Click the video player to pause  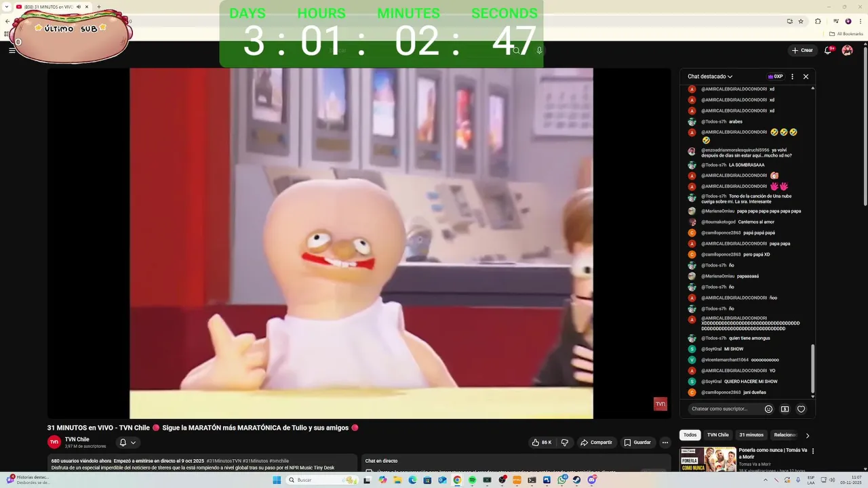tap(361, 243)
